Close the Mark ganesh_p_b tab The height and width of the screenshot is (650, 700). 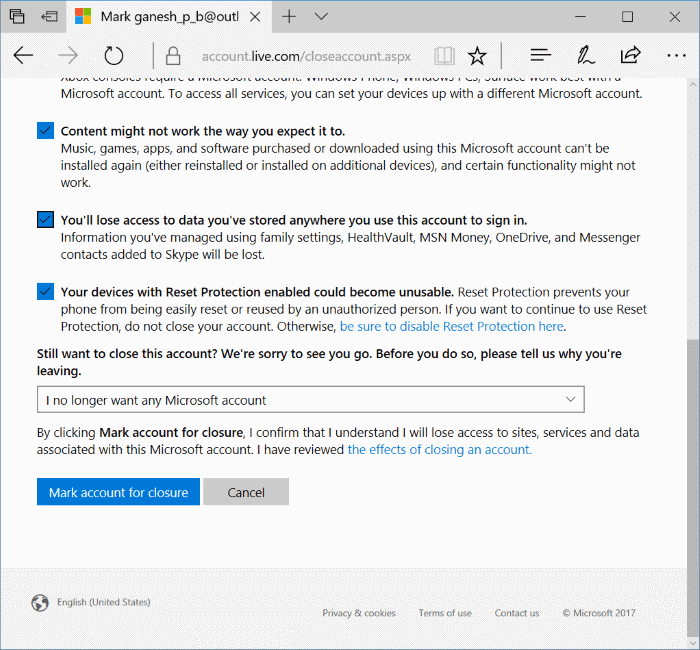(255, 17)
